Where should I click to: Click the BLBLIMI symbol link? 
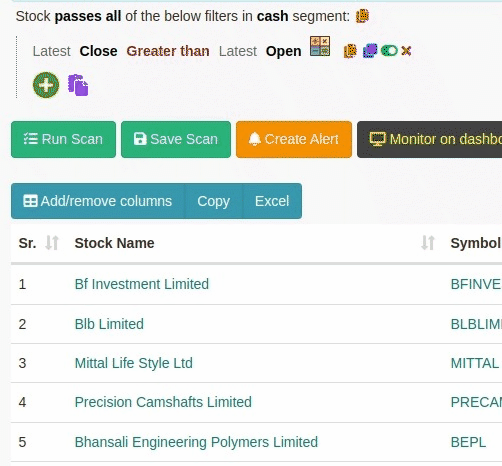pos(476,324)
